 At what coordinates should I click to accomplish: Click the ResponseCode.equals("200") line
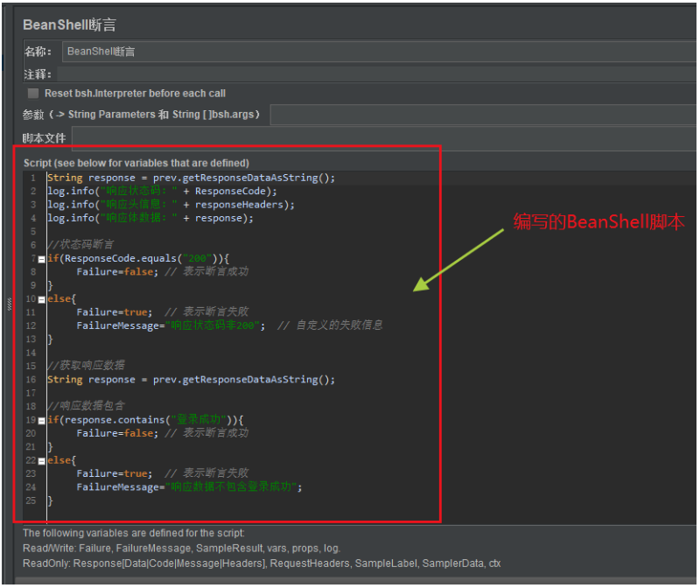point(138,258)
